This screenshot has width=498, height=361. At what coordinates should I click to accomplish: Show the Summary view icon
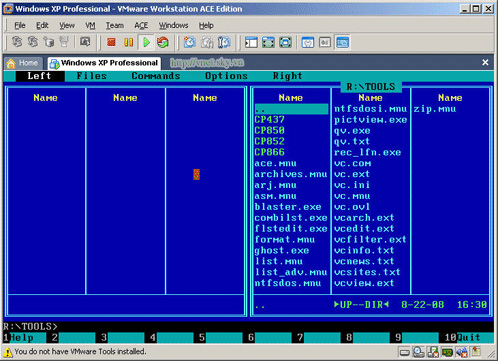pyautogui.click(x=308, y=42)
